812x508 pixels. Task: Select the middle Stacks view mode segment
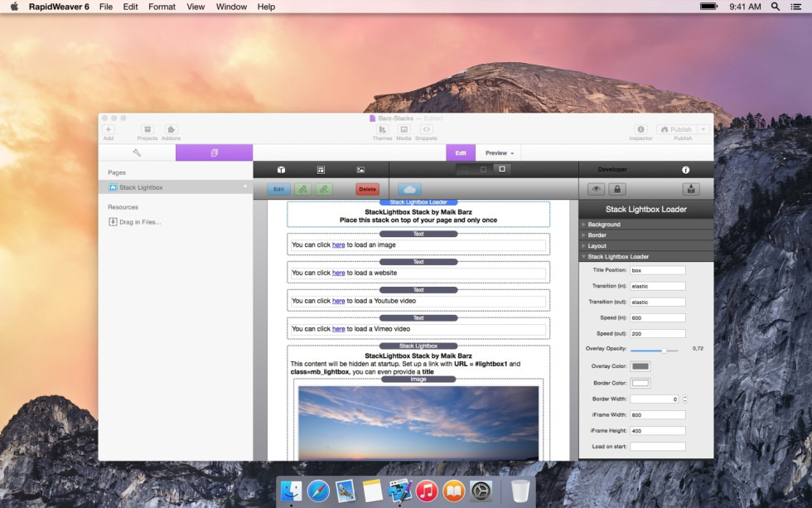point(483,169)
